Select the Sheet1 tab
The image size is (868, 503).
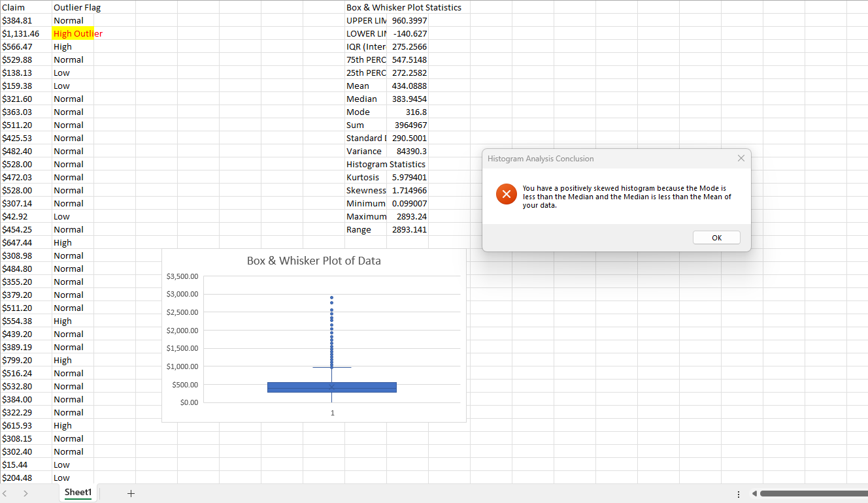(x=78, y=493)
